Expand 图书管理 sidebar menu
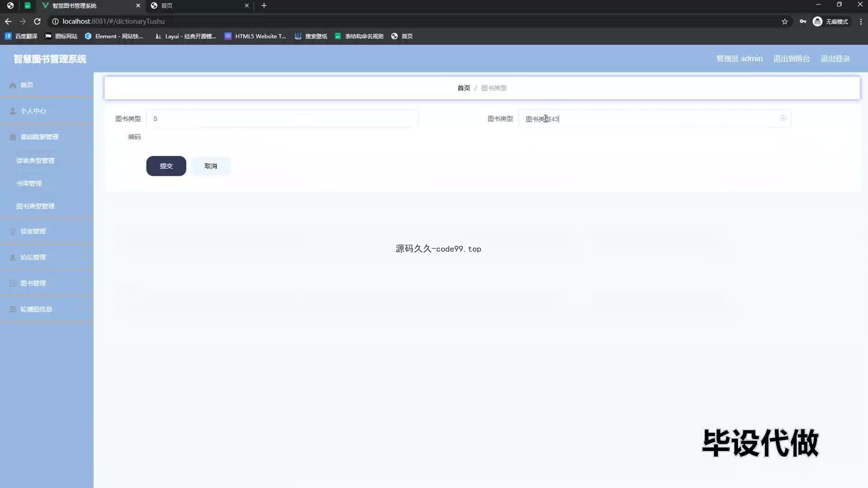 click(47, 283)
